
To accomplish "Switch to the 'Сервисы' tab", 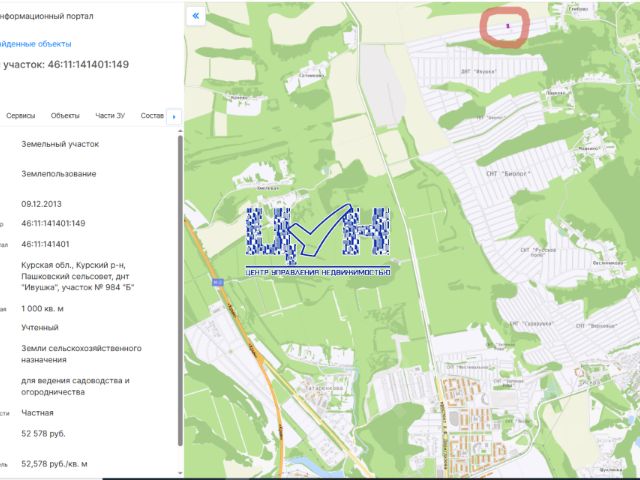I will pyautogui.click(x=20, y=116).
